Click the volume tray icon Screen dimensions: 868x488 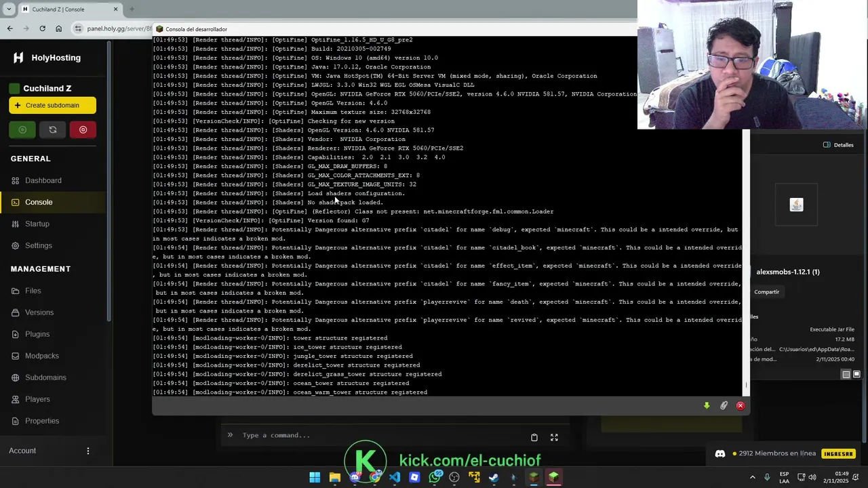tap(812, 477)
